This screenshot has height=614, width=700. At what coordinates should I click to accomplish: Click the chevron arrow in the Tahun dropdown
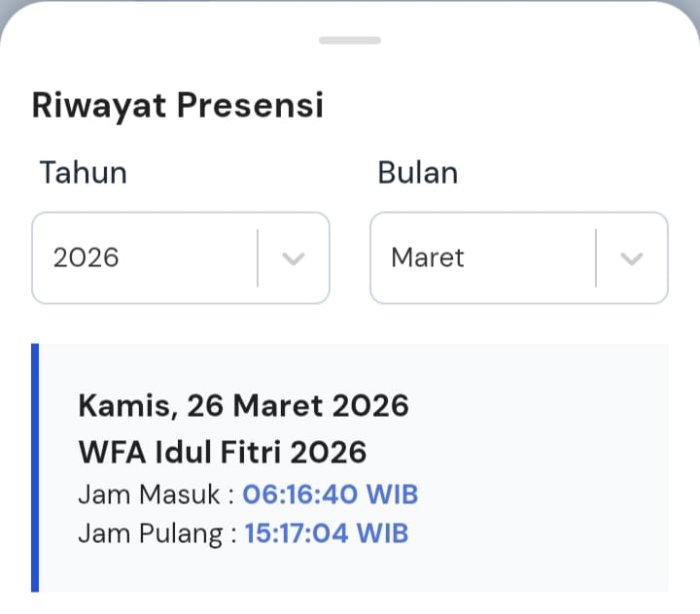point(293,258)
